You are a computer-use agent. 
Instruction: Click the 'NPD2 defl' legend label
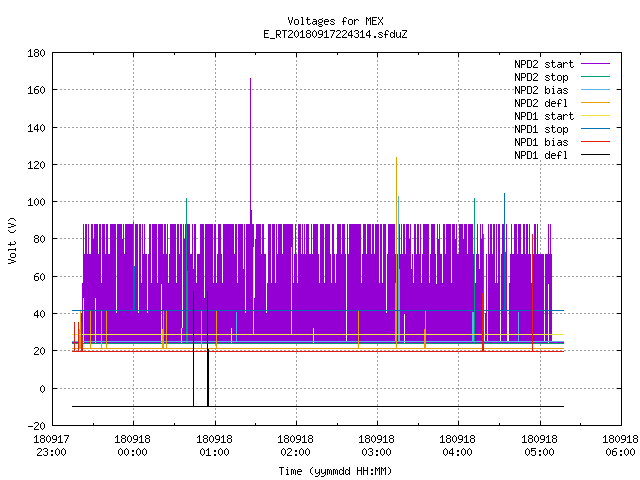click(541, 103)
